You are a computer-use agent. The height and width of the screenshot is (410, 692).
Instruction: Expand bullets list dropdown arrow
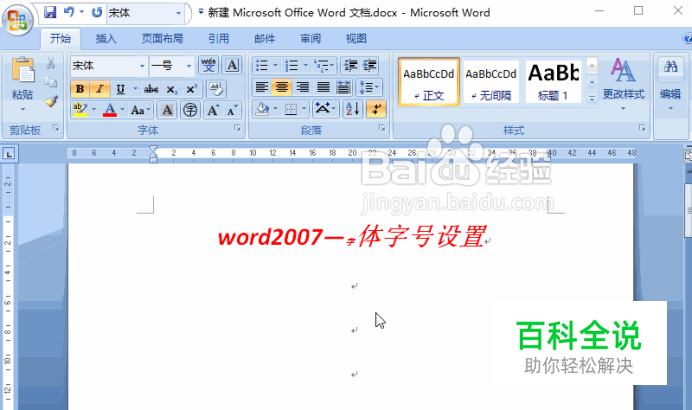[x=275, y=65]
